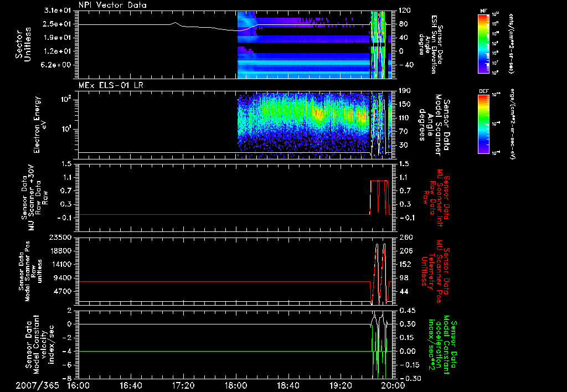The image size is (567, 392).
Task: Click the 16:00 time axis label
Action: pos(79,385)
